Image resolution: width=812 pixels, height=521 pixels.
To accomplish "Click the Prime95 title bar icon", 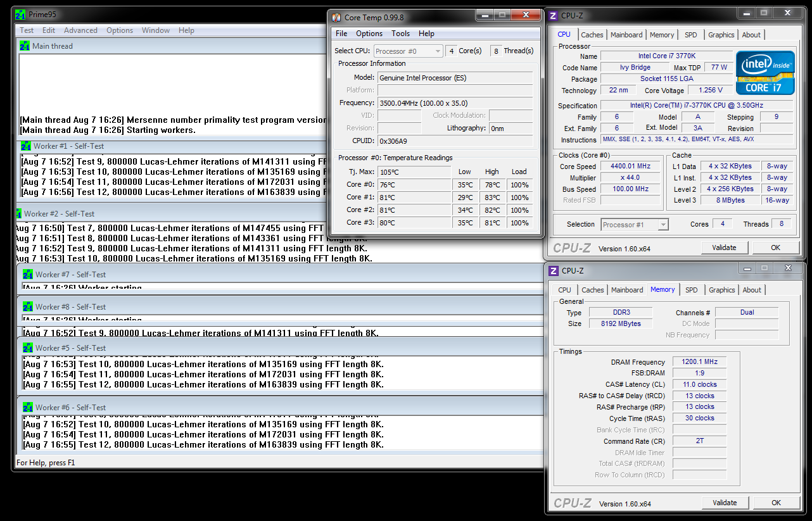I will pyautogui.click(x=21, y=14).
